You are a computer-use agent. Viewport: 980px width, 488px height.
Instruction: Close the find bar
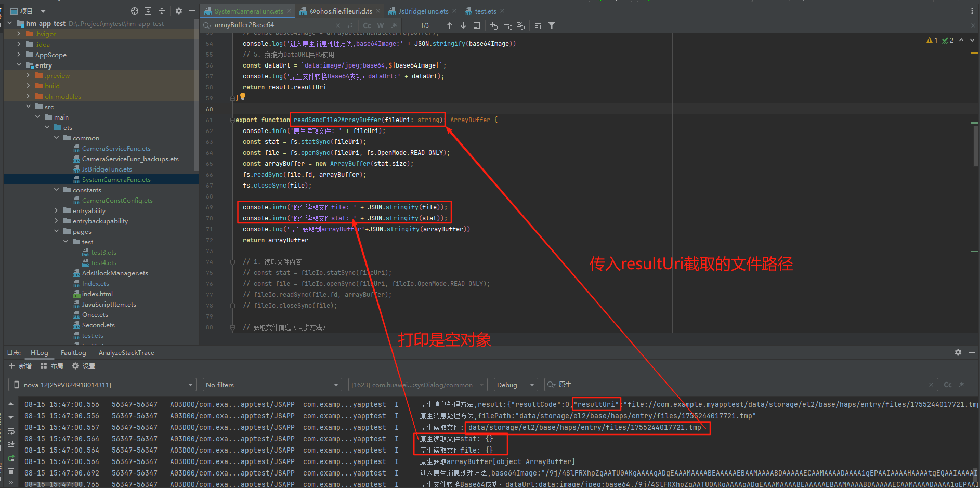coord(973,25)
